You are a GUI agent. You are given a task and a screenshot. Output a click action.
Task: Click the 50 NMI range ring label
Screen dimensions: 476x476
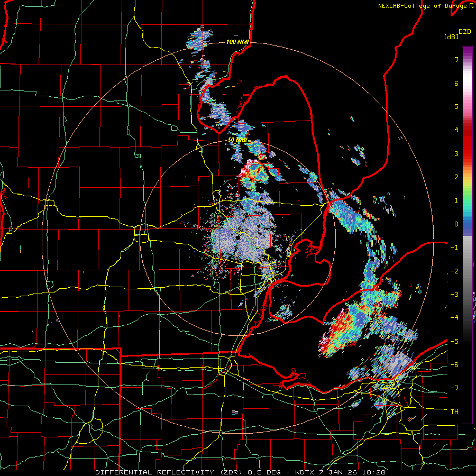[x=237, y=140]
